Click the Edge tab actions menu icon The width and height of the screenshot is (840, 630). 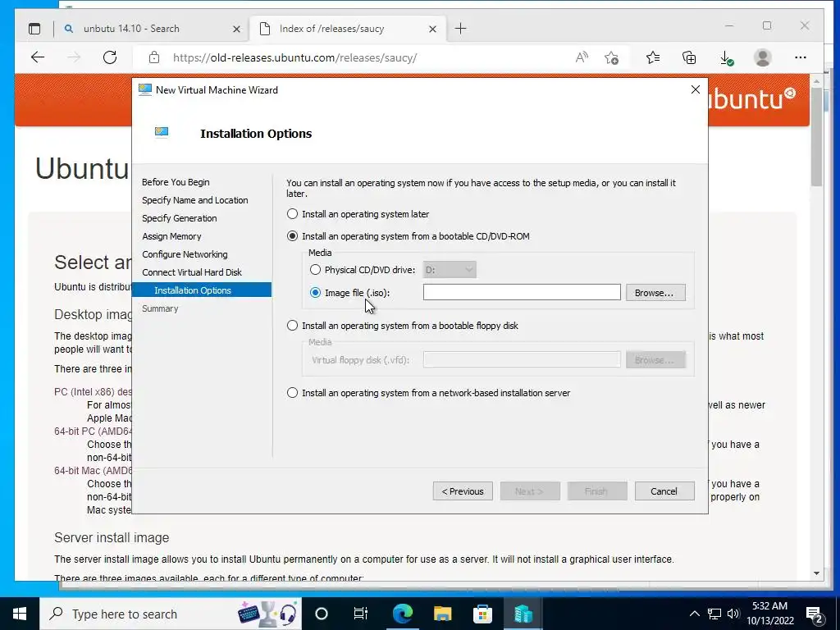34,29
